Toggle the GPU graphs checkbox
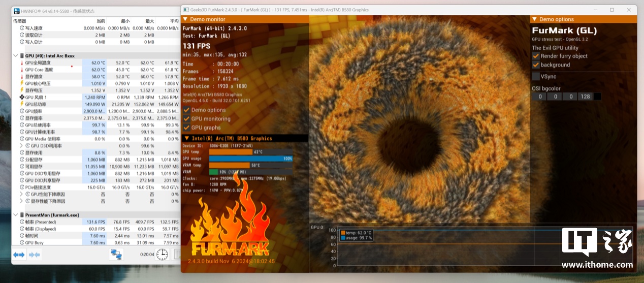The height and width of the screenshot is (283, 644). pyautogui.click(x=186, y=128)
